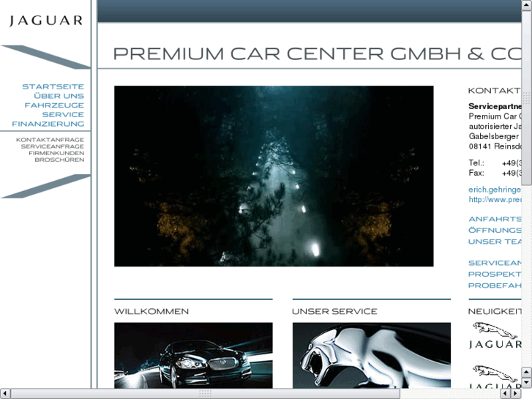This screenshot has height=399, width=532.
Task: Open the Probefah... link
Action: pyautogui.click(x=495, y=286)
